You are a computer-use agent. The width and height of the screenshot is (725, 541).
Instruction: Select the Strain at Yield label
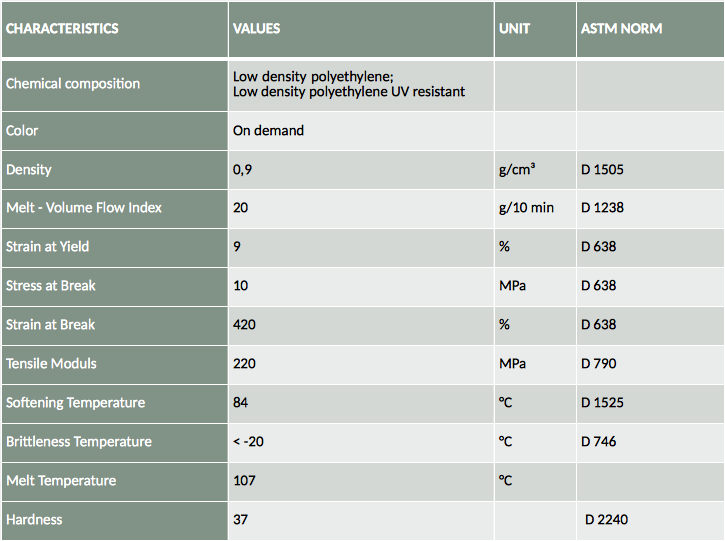click(x=47, y=247)
